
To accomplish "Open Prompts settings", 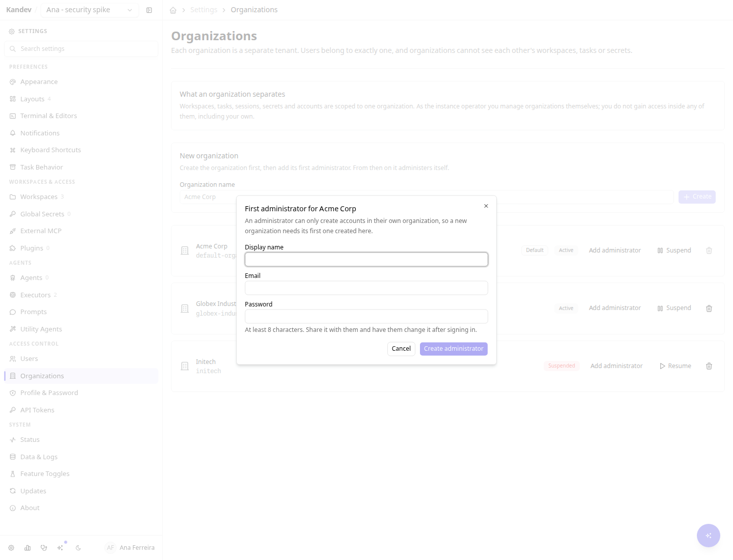I will click(81, 312).
